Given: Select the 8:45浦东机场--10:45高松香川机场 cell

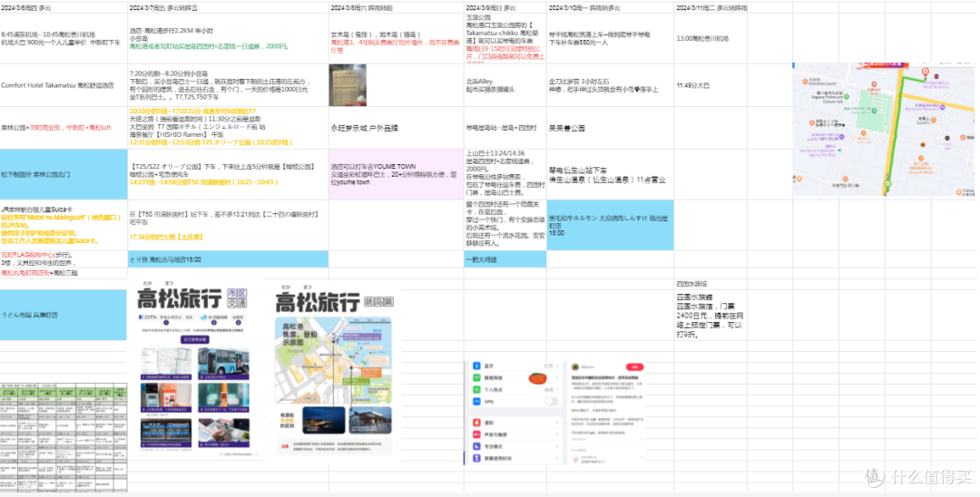Looking at the screenshot, I should coord(64,38).
